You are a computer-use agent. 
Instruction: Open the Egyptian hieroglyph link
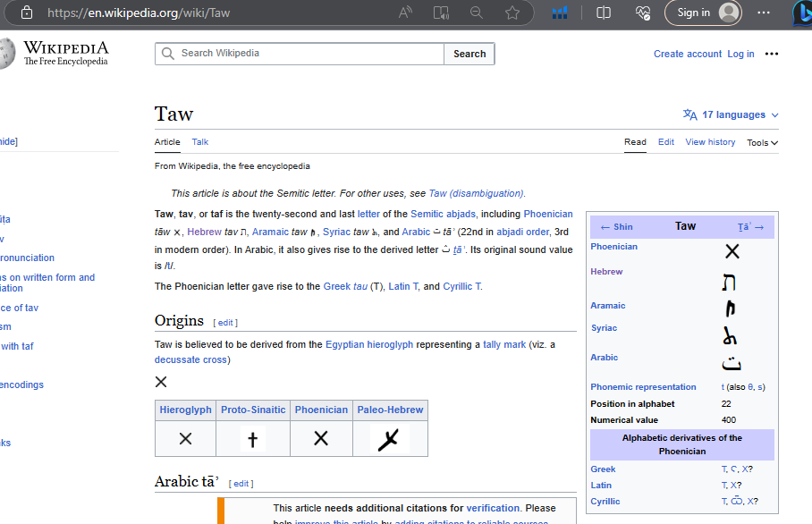(x=369, y=344)
